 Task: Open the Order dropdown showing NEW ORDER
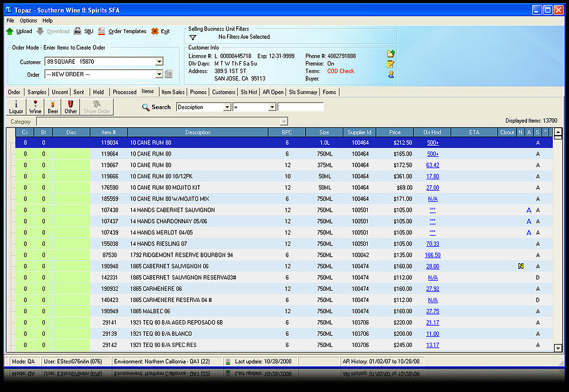tap(159, 74)
